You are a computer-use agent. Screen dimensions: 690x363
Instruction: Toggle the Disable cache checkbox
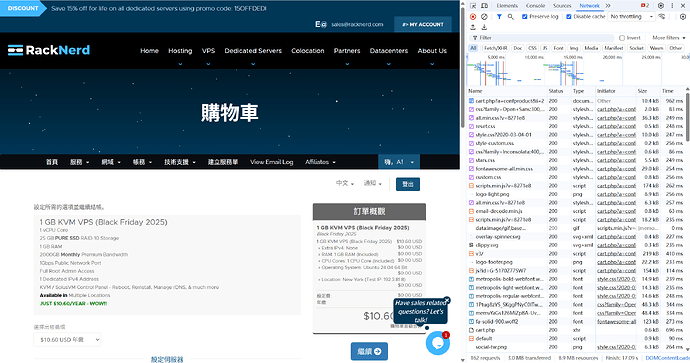569,17
